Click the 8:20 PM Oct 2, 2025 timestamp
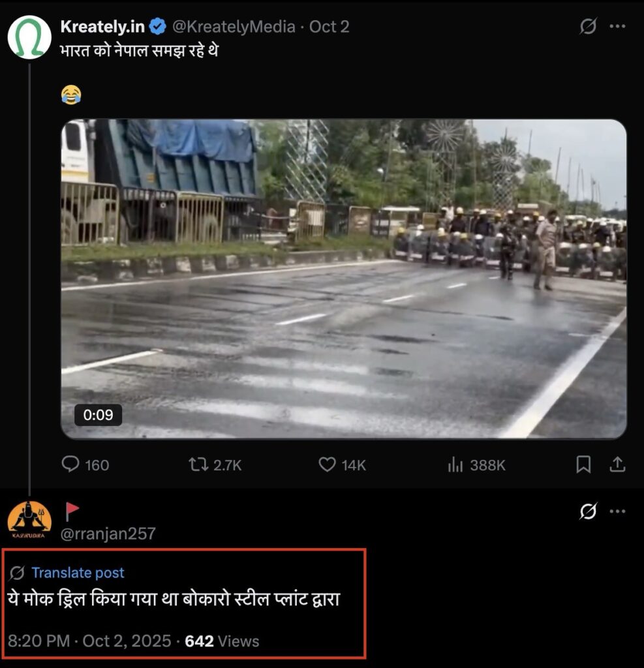This screenshot has height=668, width=644. (x=89, y=641)
